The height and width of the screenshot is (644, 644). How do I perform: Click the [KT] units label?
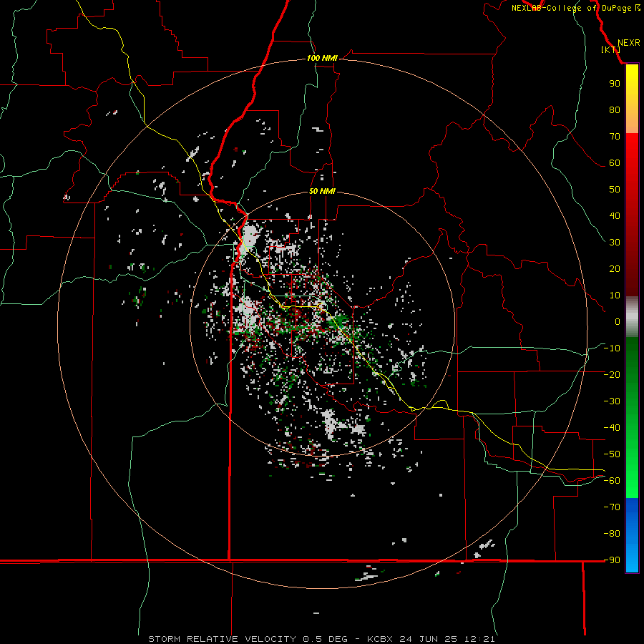point(610,49)
